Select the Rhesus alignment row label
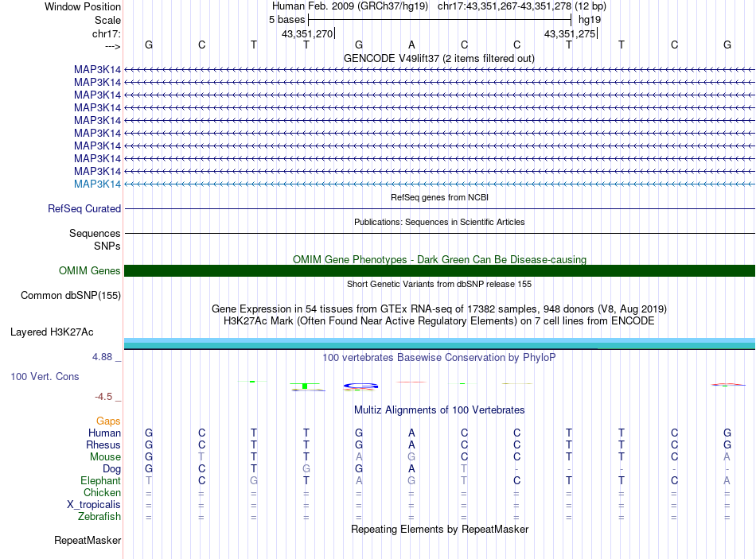The width and height of the screenshot is (756, 559). 103,444
